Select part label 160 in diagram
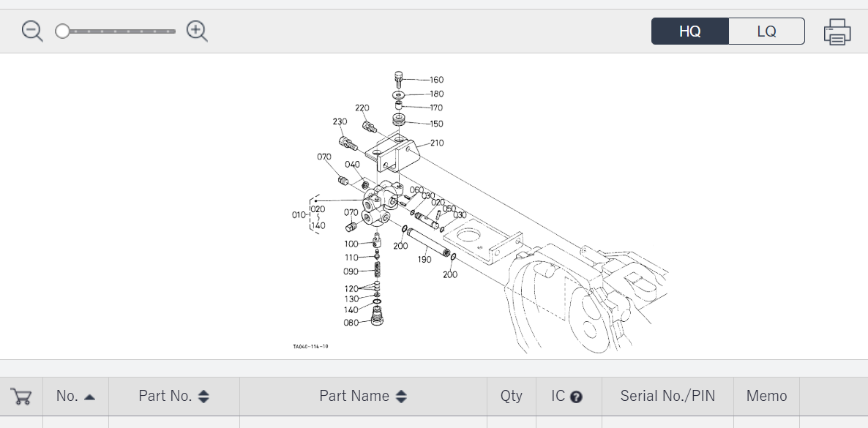The height and width of the screenshot is (428, 868). pos(436,80)
